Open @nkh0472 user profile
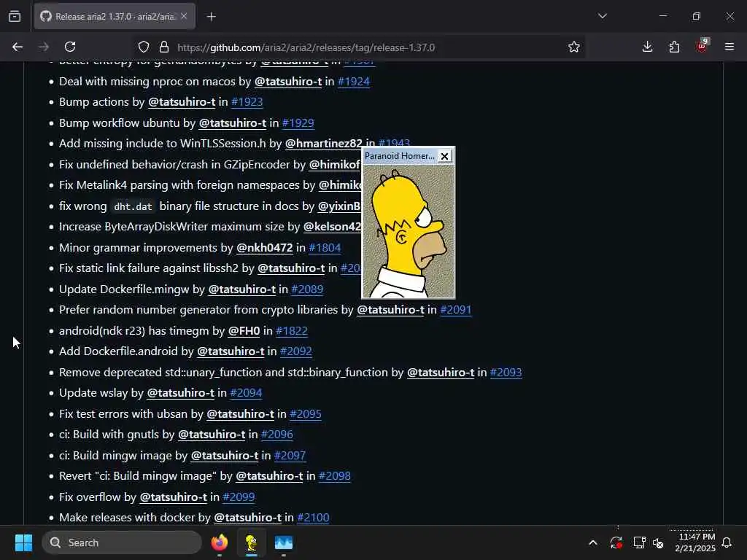 point(264,248)
